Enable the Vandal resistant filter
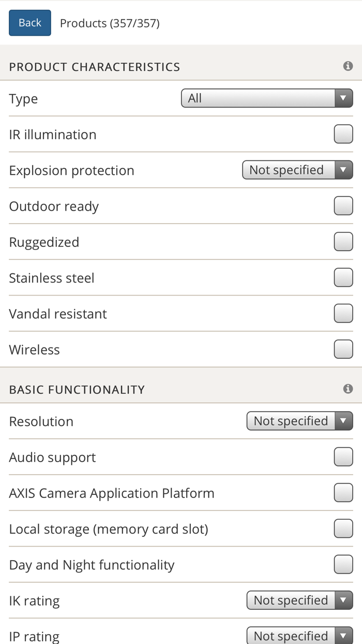 344,313
